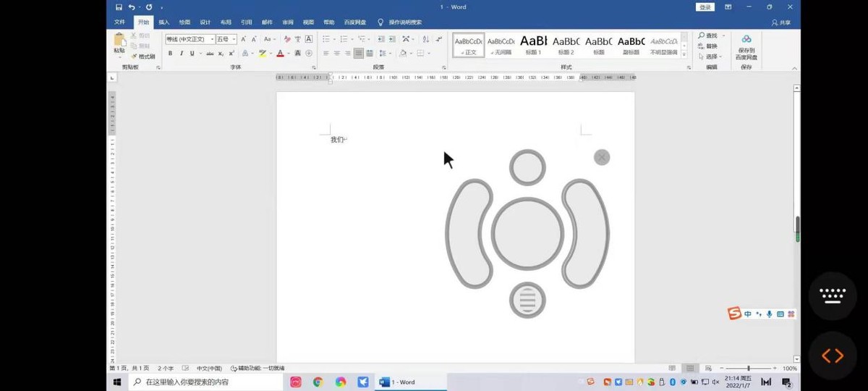The image size is (868, 391).
Task: Switch to the 设计 (Design) ribbon tab
Action: coord(205,22)
